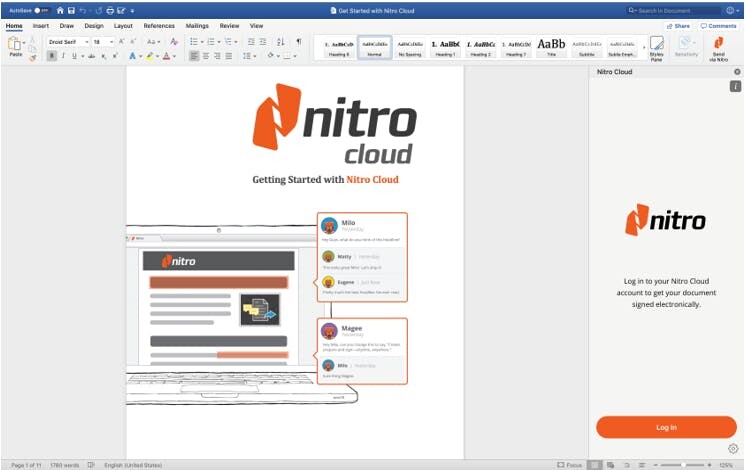
Task: Toggle Strikethrough formatting
Action: [x=91, y=56]
